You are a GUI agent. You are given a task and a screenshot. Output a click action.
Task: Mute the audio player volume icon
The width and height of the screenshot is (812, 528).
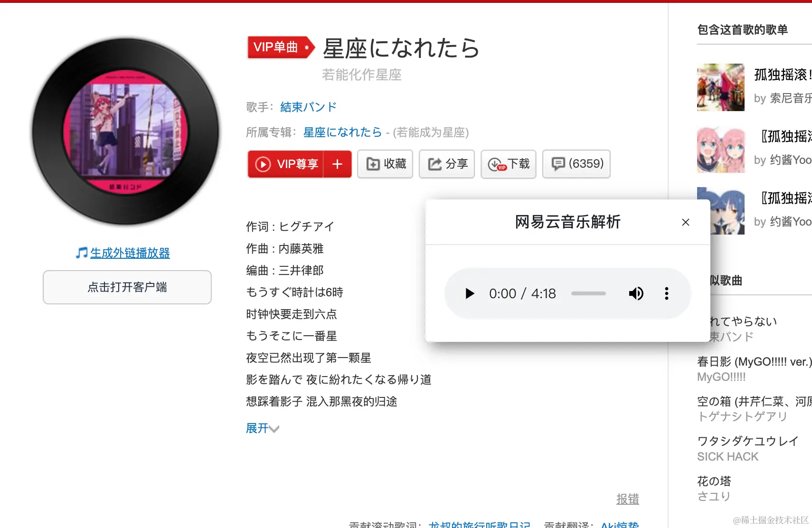(636, 293)
